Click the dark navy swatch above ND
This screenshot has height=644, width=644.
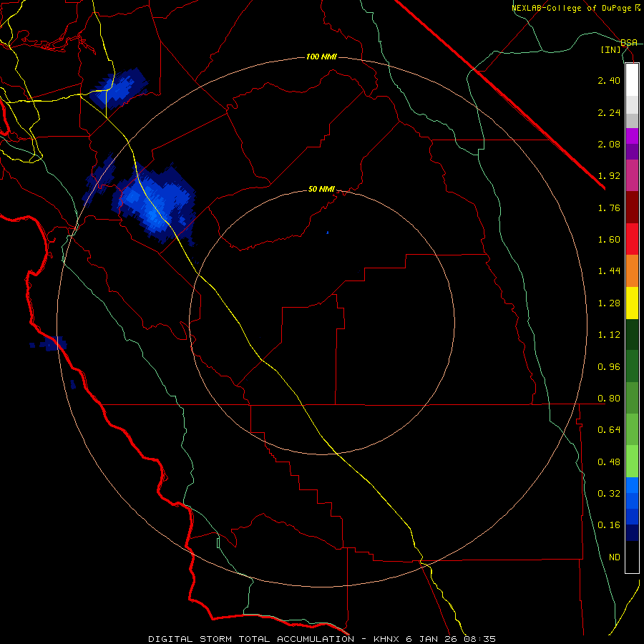[x=632, y=532]
